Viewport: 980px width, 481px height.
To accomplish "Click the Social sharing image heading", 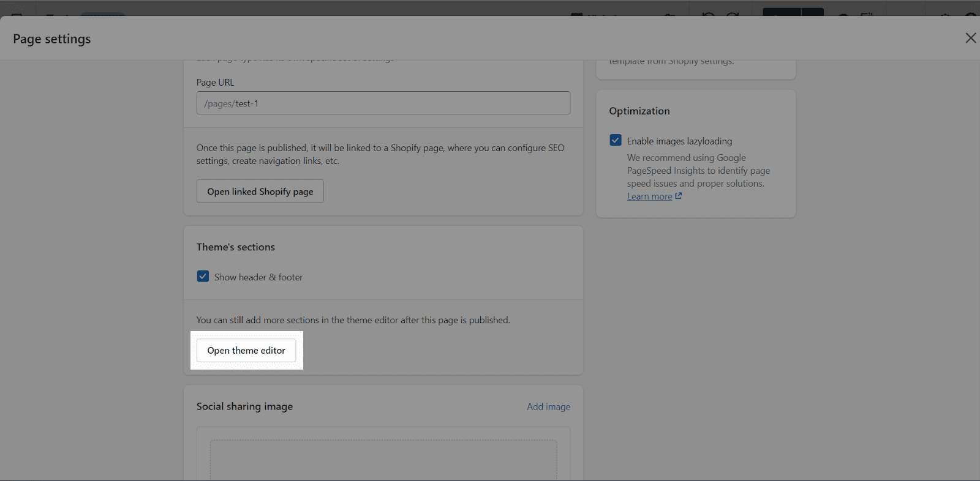I will pos(244,406).
